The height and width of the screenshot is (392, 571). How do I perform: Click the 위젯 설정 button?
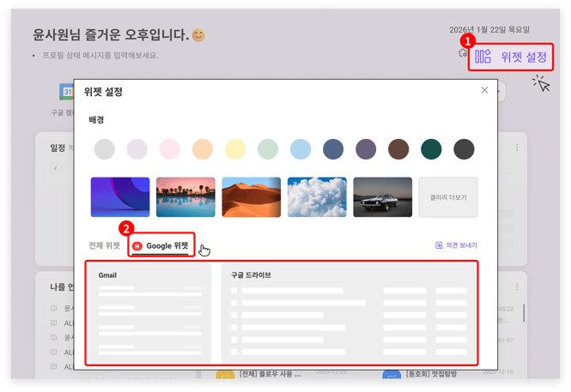click(523, 57)
